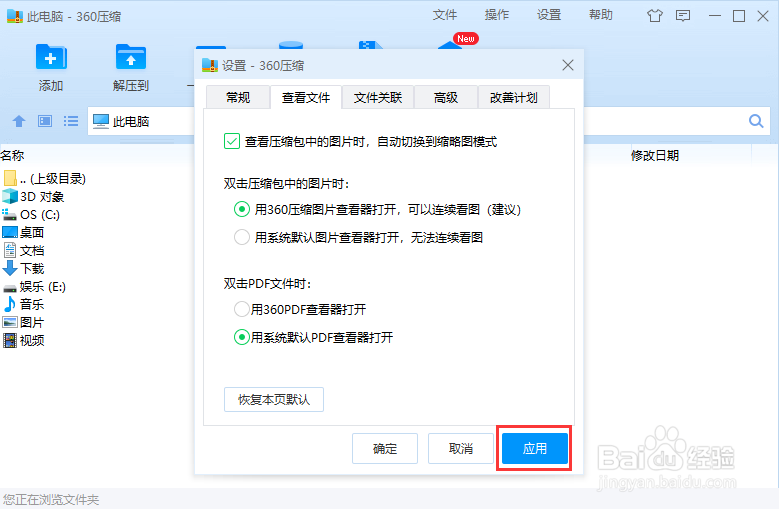Click the search magnifier icon
This screenshot has width=779, height=509.
pyautogui.click(x=756, y=121)
